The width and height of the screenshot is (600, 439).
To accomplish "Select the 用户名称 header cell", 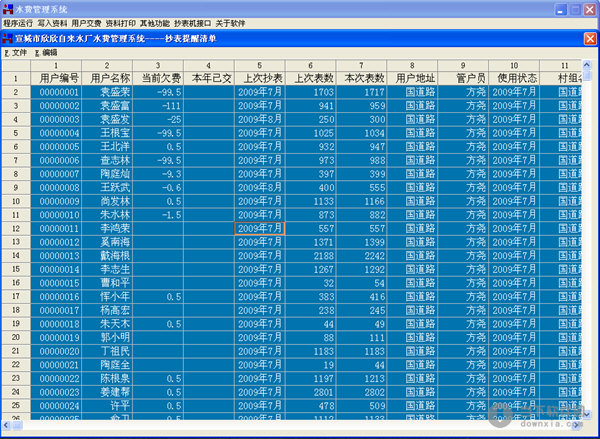I will pos(107,78).
